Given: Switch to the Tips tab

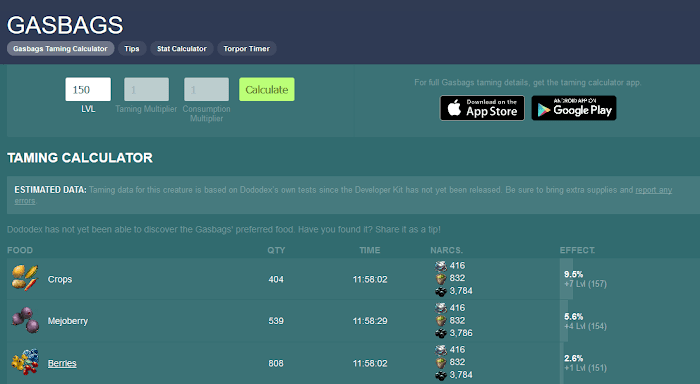Looking at the screenshot, I should click(x=132, y=49).
